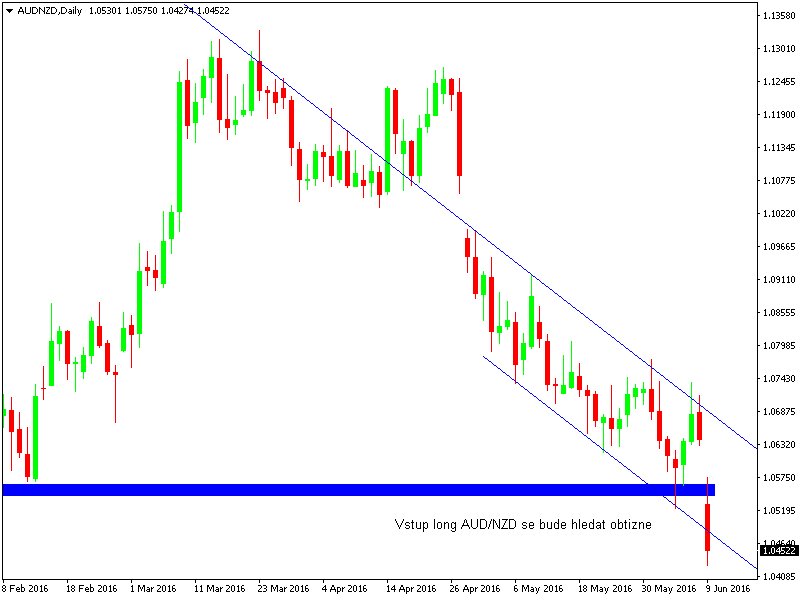Viewport: 800px width, 600px height.
Task: Click the 6 May 2016 date label
Action: coord(538,589)
